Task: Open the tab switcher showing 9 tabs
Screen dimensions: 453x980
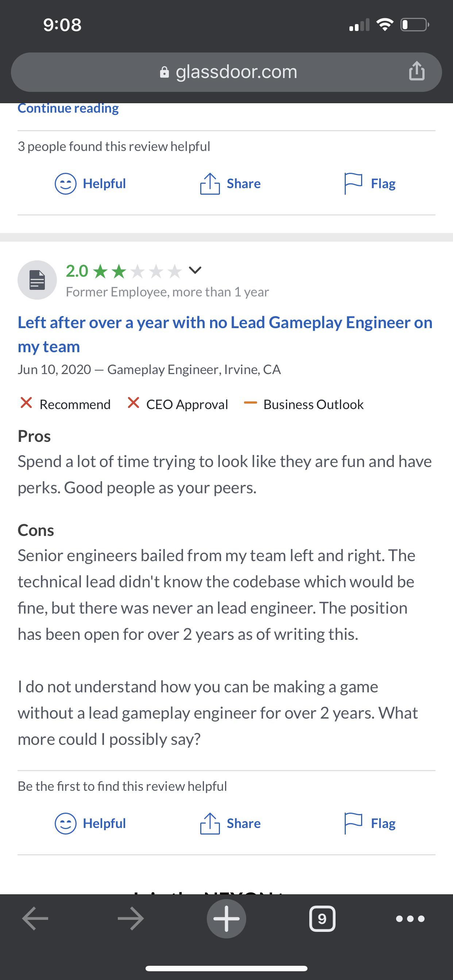Action: (322, 919)
